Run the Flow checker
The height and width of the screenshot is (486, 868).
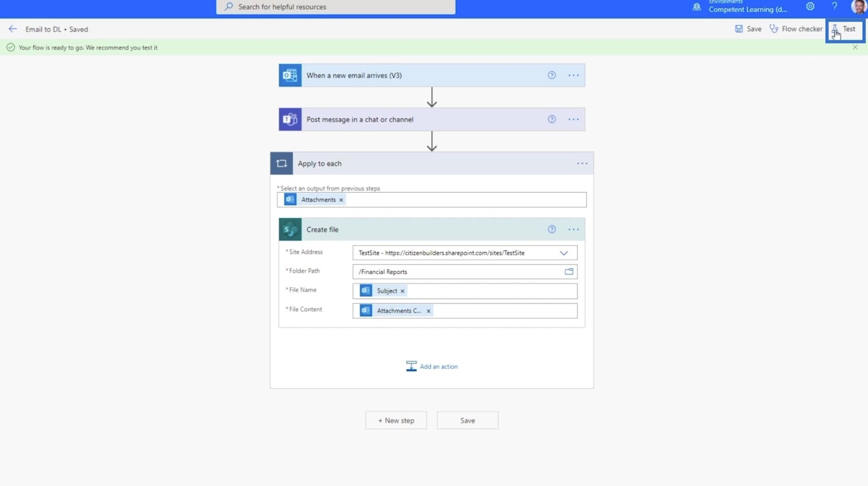[796, 29]
